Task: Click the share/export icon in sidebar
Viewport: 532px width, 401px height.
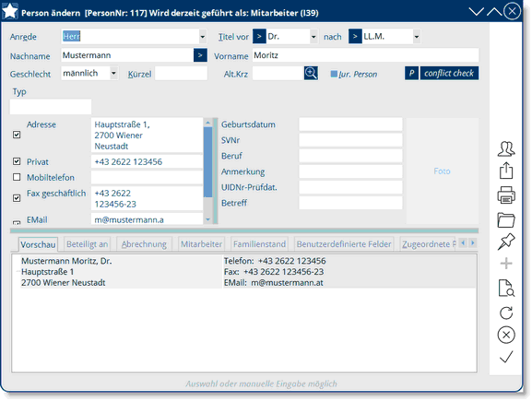Action: tap(506, 171)
